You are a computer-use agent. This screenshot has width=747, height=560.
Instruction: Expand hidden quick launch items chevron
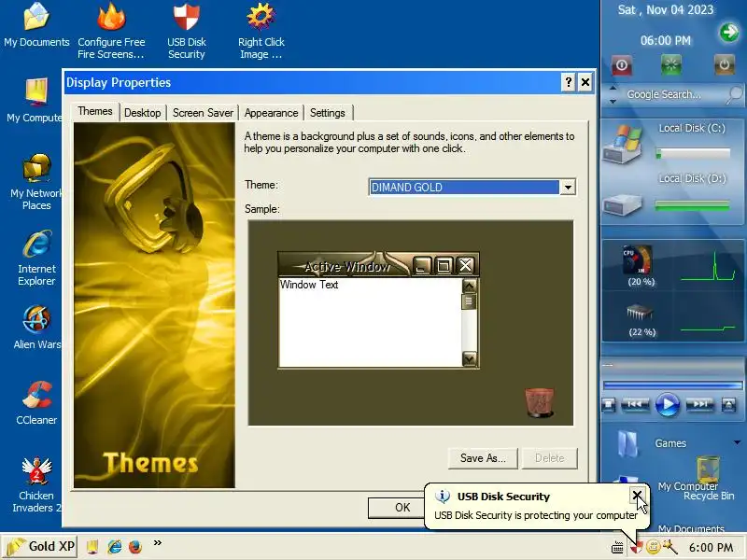click(x=157, y=542)
